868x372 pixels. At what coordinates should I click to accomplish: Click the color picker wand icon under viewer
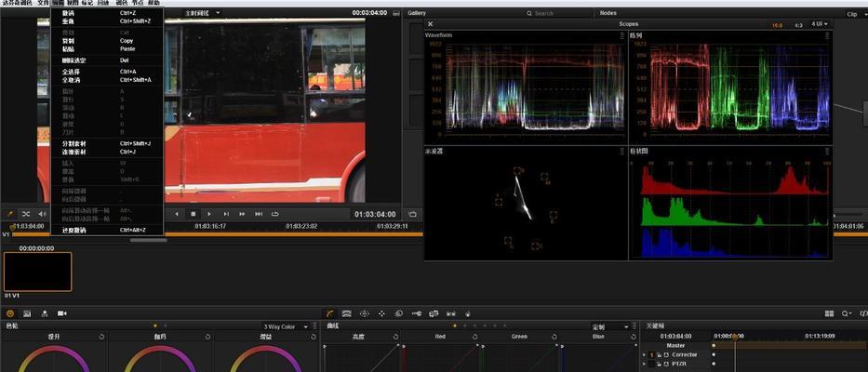click(9, 214)
